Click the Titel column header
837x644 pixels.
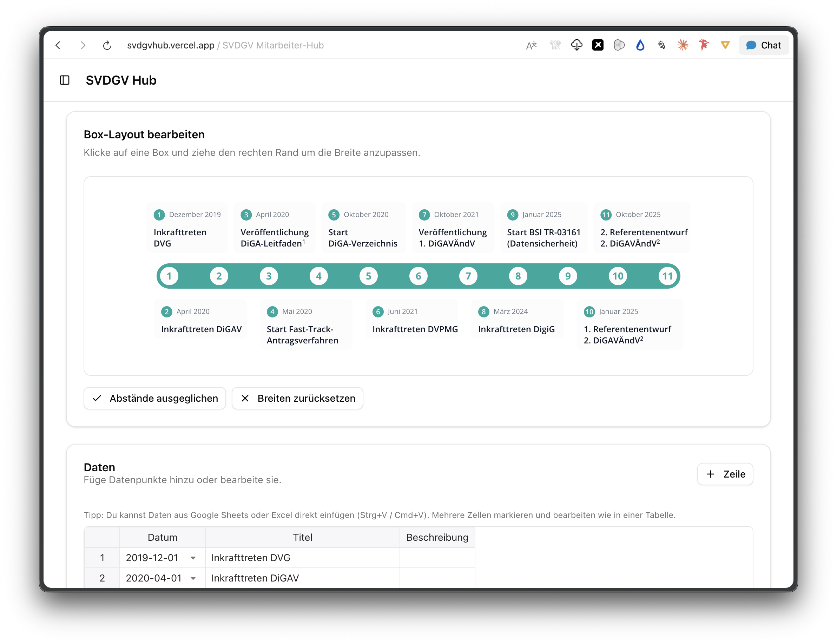302,538
